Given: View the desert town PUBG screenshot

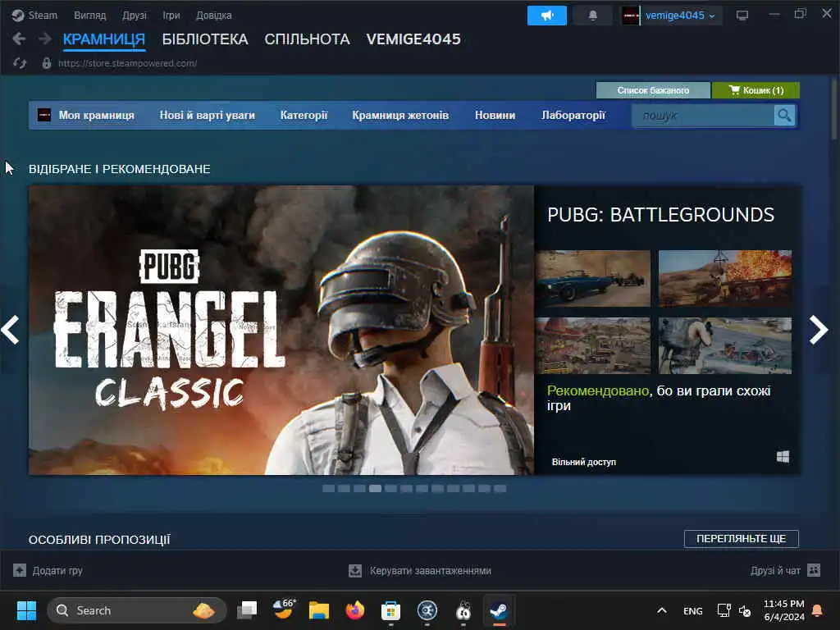Looking at the screenshot, I should [x=592, y=345].
